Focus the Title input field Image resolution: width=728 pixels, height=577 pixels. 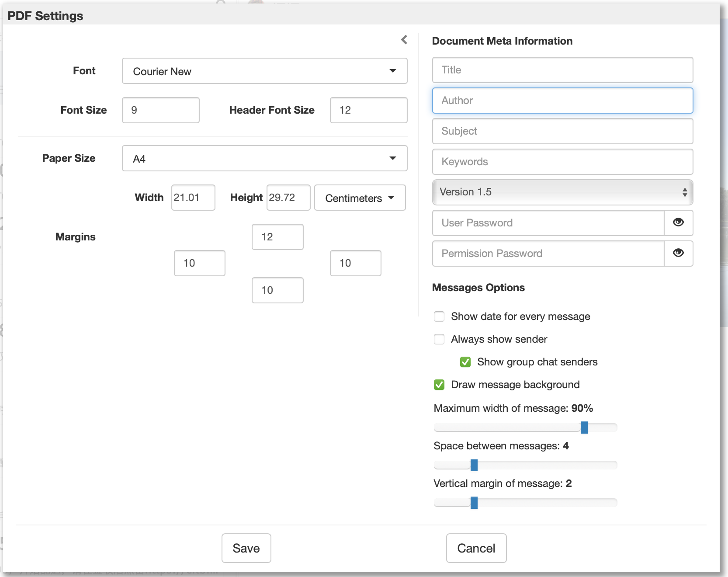pyautogui.click(x=562, y=70)
